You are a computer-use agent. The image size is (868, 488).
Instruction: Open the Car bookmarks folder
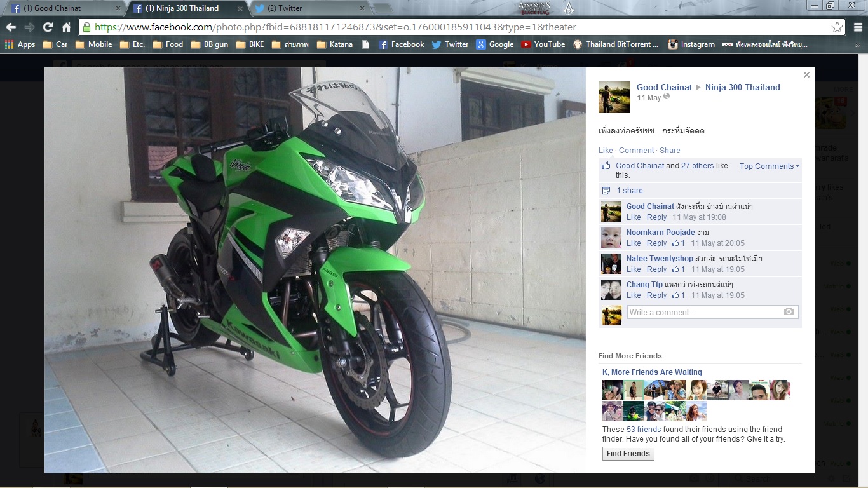click(55, 44)
